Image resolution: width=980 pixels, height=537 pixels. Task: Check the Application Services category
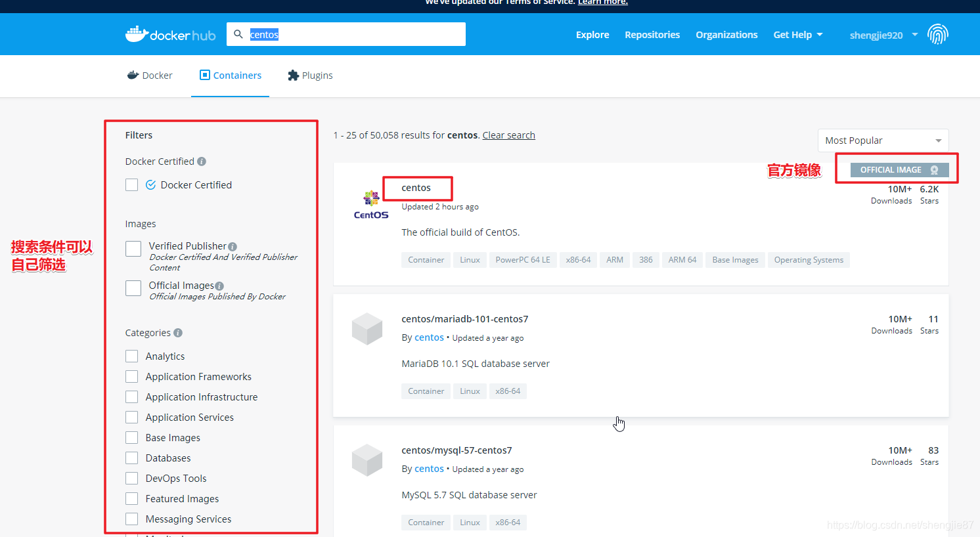coord(132,418)
